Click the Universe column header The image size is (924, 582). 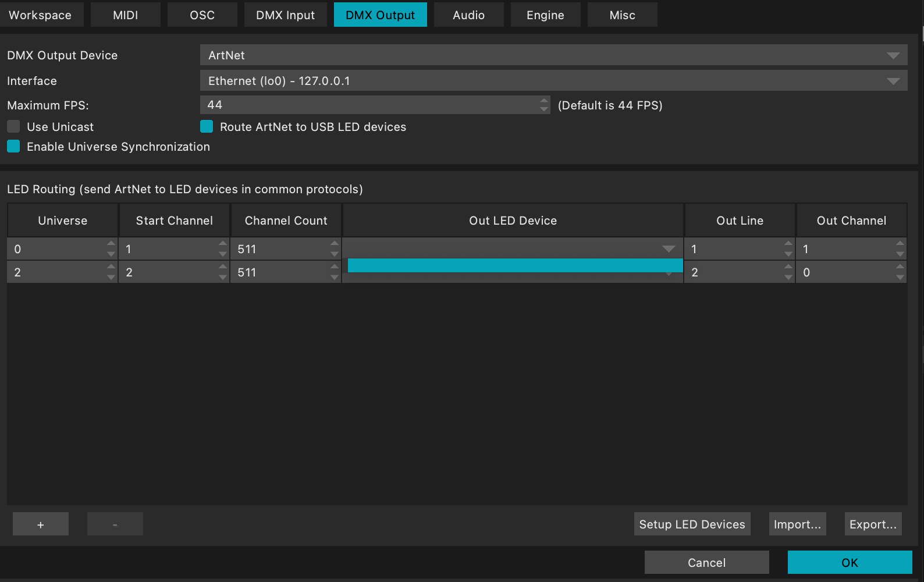coord(62,221)
